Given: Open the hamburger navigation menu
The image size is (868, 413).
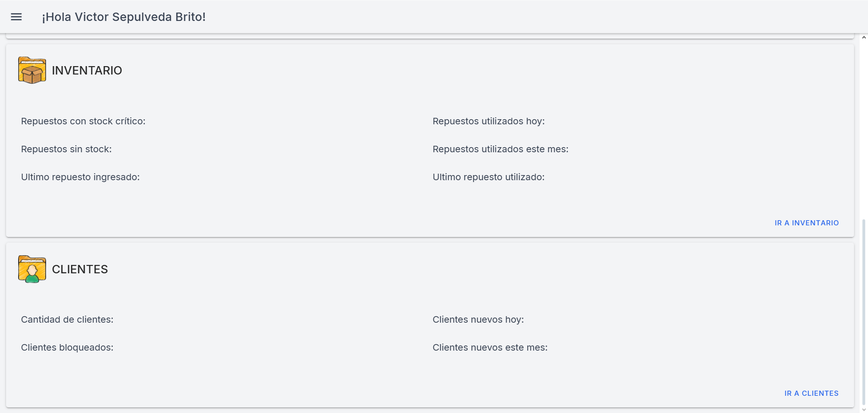Looking at the screenshot, I should tap(16, 17).
